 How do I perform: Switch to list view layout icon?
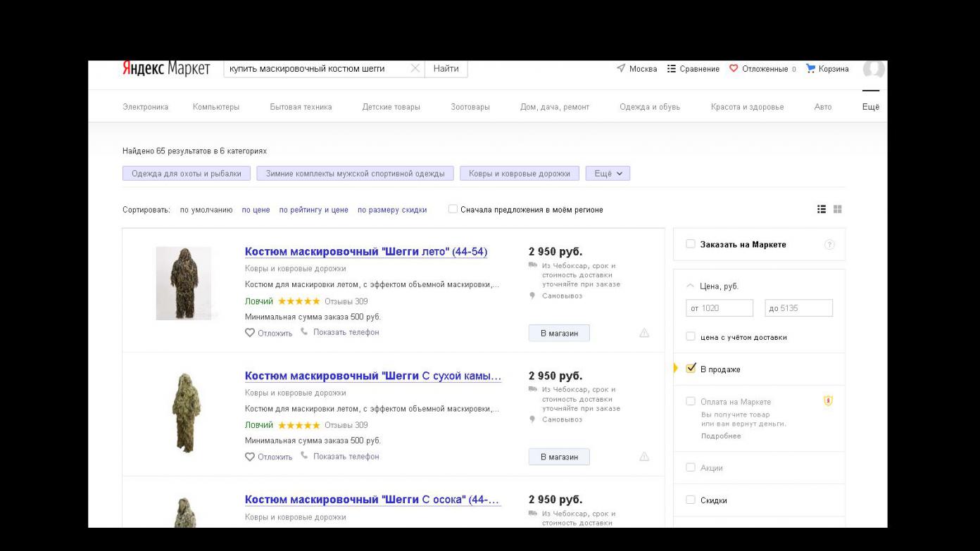coord(822,209)
